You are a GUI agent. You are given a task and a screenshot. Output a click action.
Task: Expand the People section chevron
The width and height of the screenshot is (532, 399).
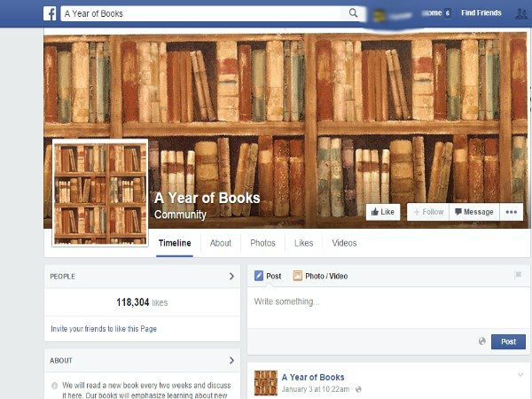(231, 277)
